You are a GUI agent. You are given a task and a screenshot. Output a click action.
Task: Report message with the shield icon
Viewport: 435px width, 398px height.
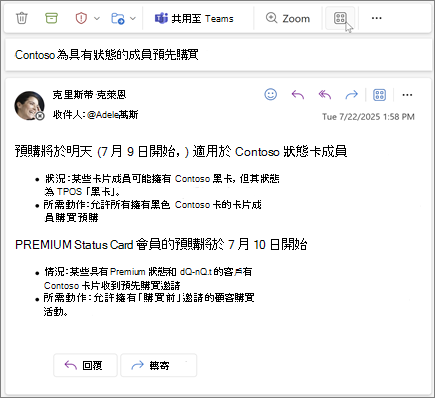(81, 18)
